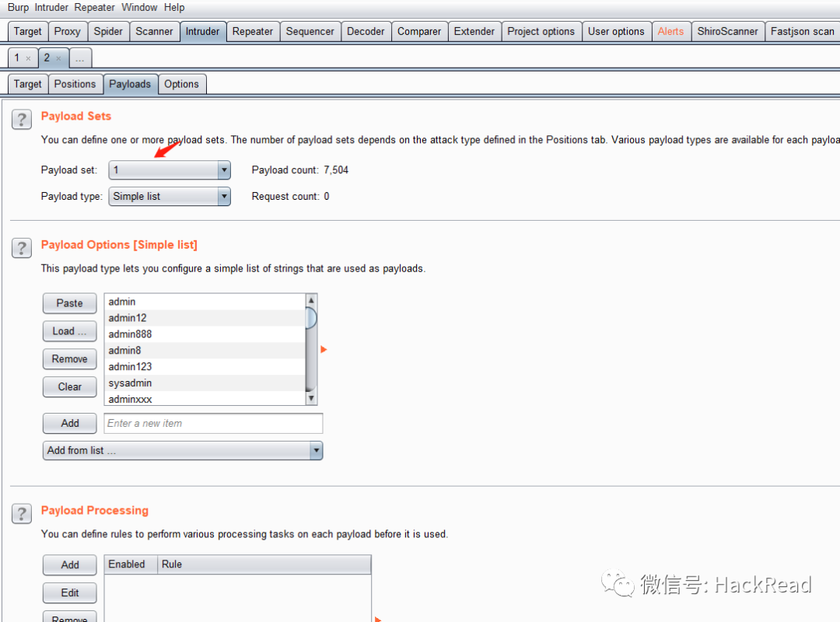Select payload item admin123

point(205,366)
